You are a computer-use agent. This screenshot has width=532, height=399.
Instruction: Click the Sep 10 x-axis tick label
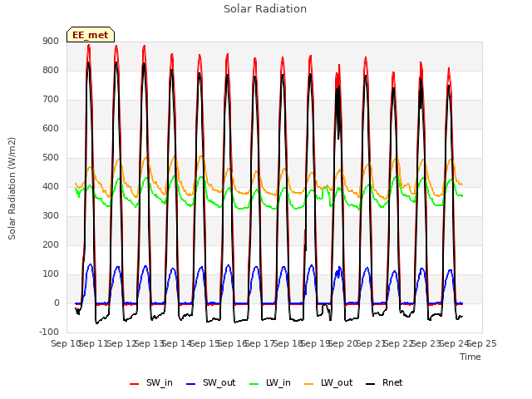pos(66,343)
